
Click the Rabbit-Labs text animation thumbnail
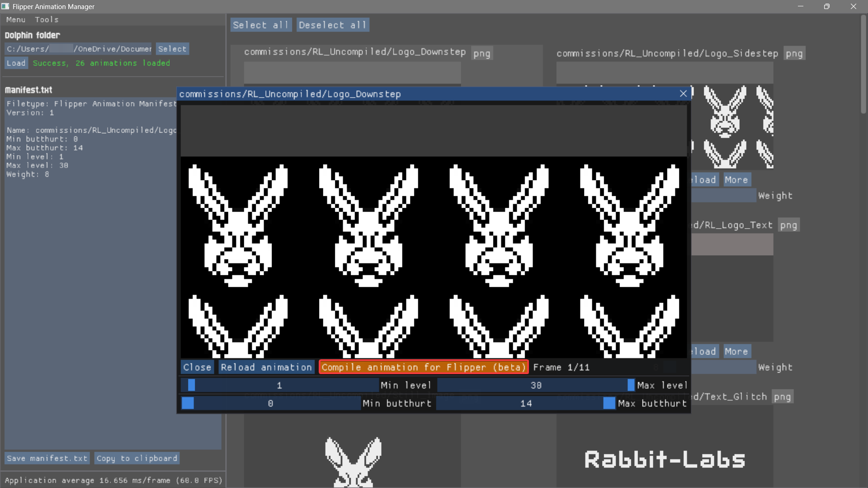pyautogui.click(x=665, y=460)
